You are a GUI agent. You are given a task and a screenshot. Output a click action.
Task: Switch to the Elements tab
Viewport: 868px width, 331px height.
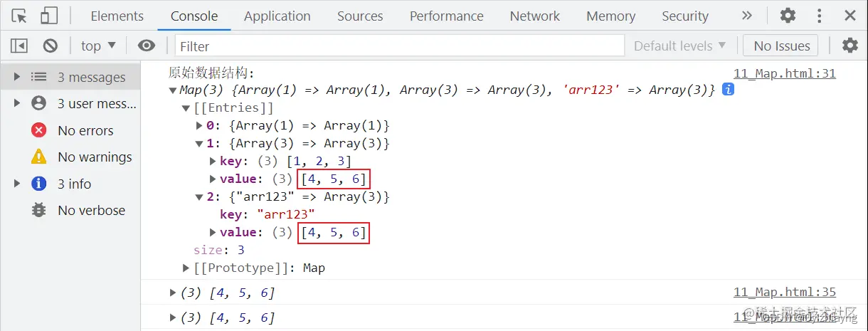coord(117,16)
